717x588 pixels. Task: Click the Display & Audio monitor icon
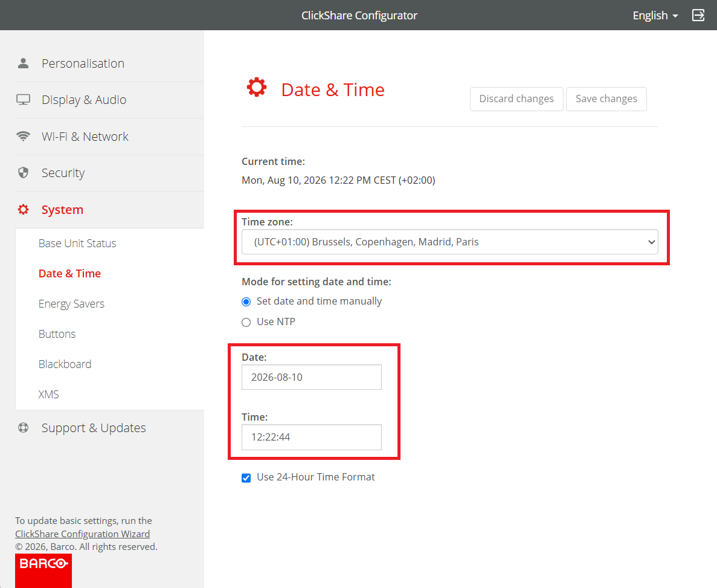click(x=23, y=100)
